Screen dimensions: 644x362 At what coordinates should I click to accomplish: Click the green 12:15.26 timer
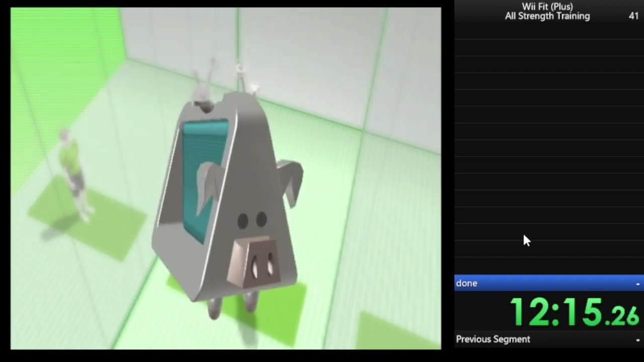coord(575,312)
